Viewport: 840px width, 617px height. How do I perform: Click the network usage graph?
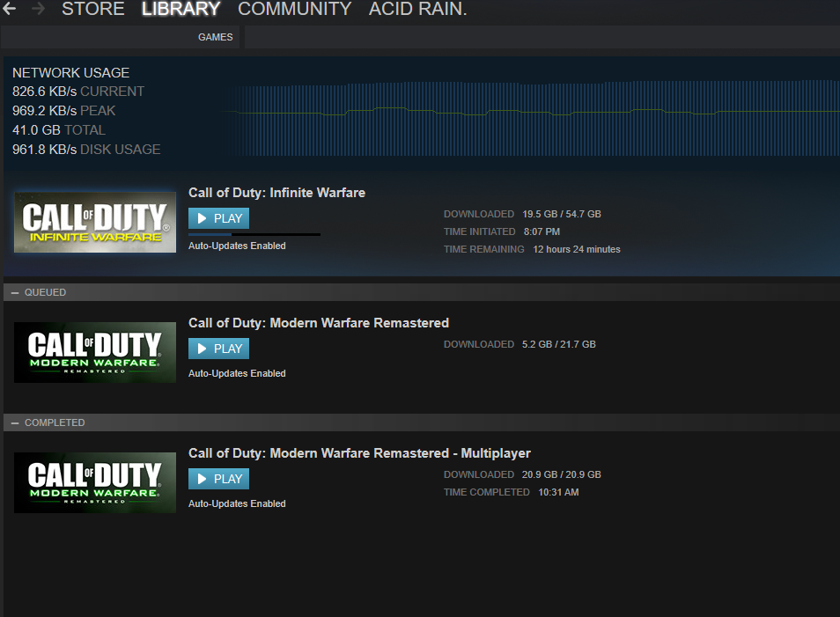tap(529, 118)
